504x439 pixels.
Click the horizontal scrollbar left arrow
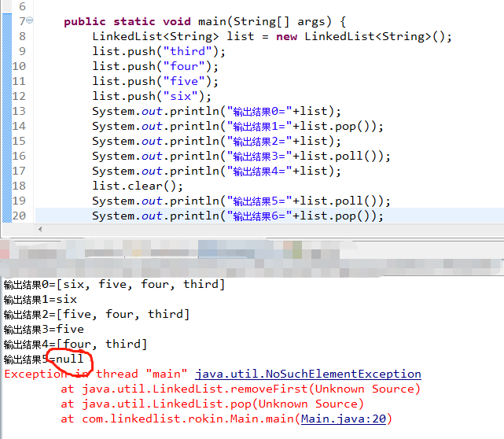click(40, 229)
